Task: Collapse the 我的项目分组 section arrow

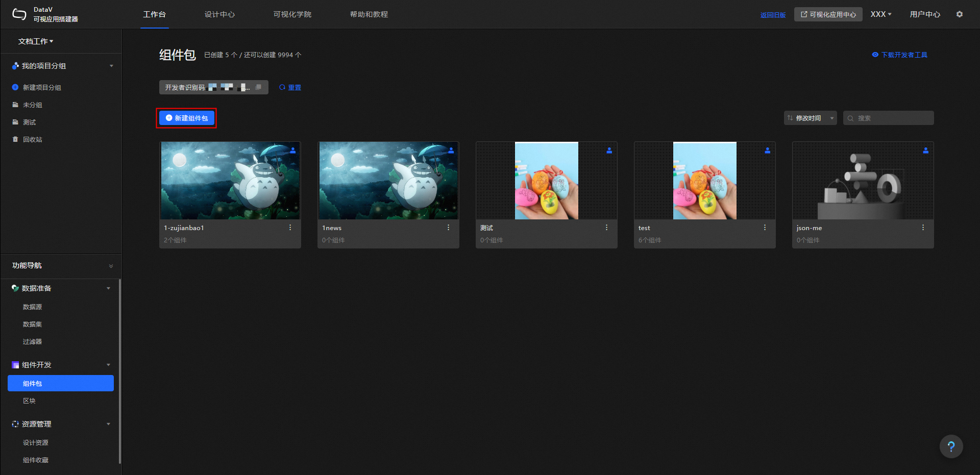Action: tap(111, 66)
